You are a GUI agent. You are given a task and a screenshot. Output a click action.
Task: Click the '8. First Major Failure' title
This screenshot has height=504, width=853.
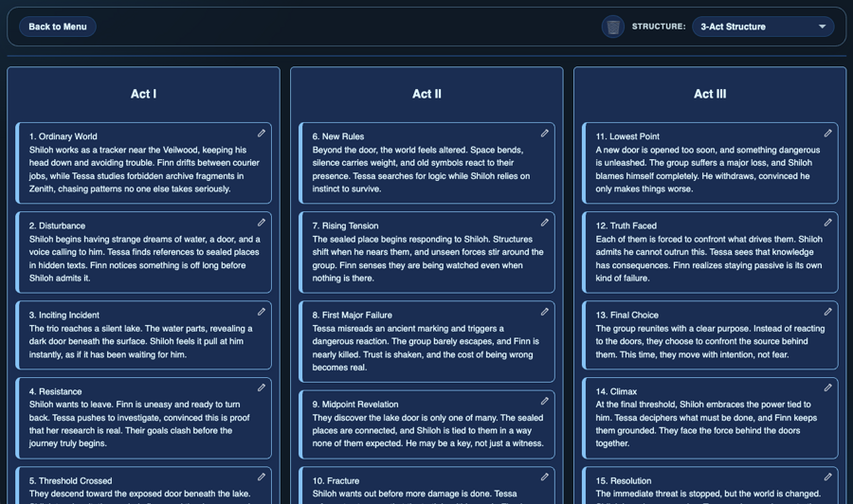[352, 315]
